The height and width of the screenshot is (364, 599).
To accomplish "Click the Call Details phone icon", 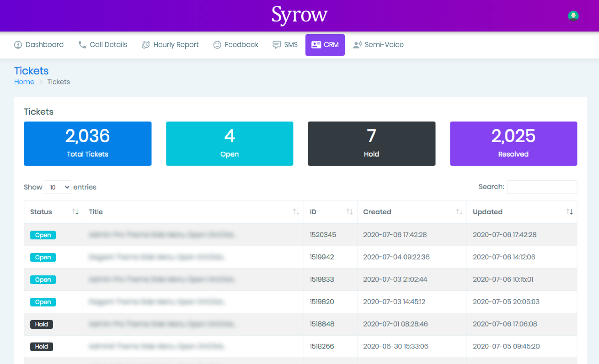I will (x=82, y=45).
